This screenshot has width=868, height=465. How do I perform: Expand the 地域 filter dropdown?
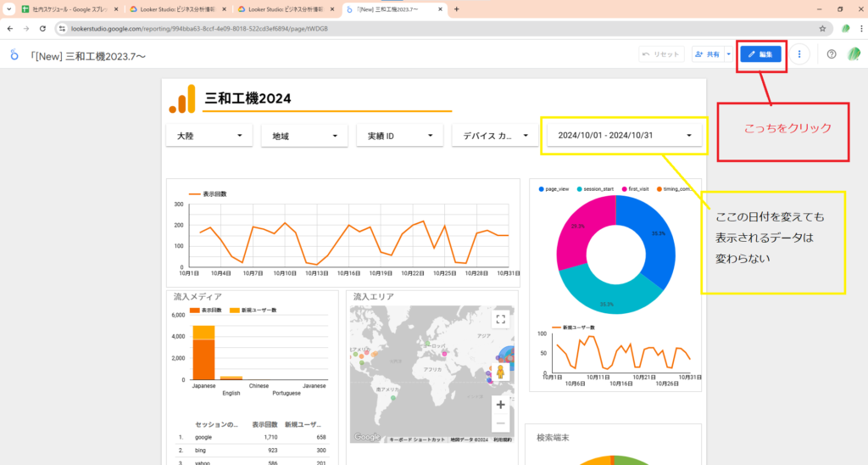coord(304,136)
